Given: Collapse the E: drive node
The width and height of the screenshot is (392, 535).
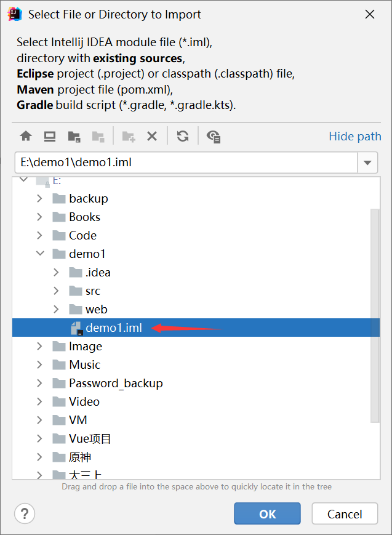Looking at the screenshot, I should click(23, 179).
